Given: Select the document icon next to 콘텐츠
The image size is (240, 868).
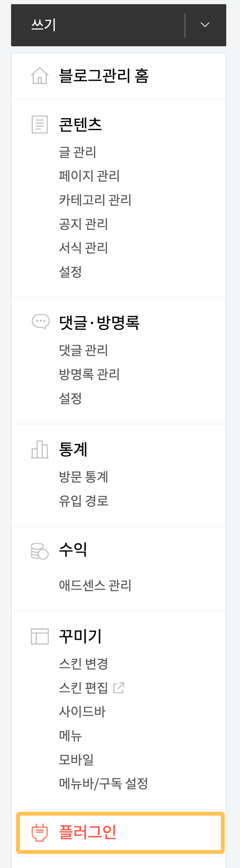Looking at the screenshot, I should click(x=39, y=124).
